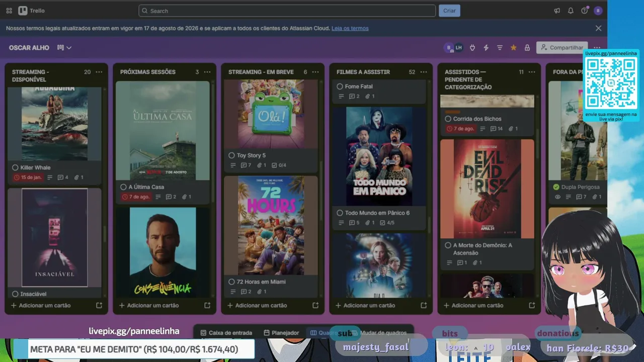Open the B member avatar on board header
Image resolution: width=644 pixels, height=362 pixels.
click(449, 48)
